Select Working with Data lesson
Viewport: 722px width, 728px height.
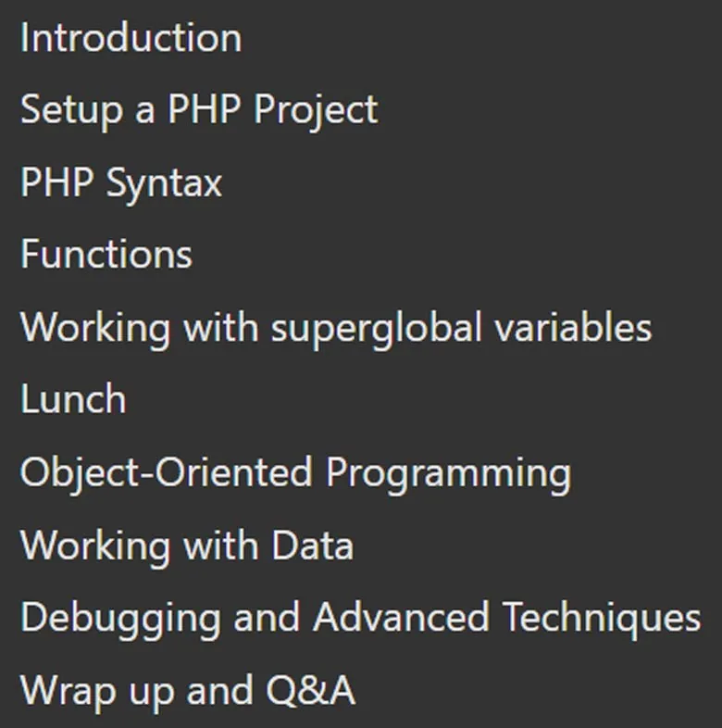click(x=187, y=546)
